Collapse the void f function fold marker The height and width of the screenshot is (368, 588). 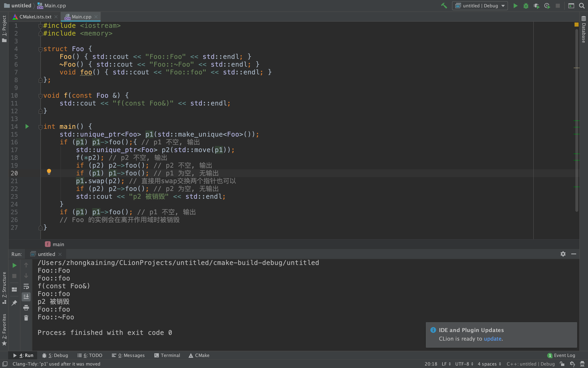[41, 96]
